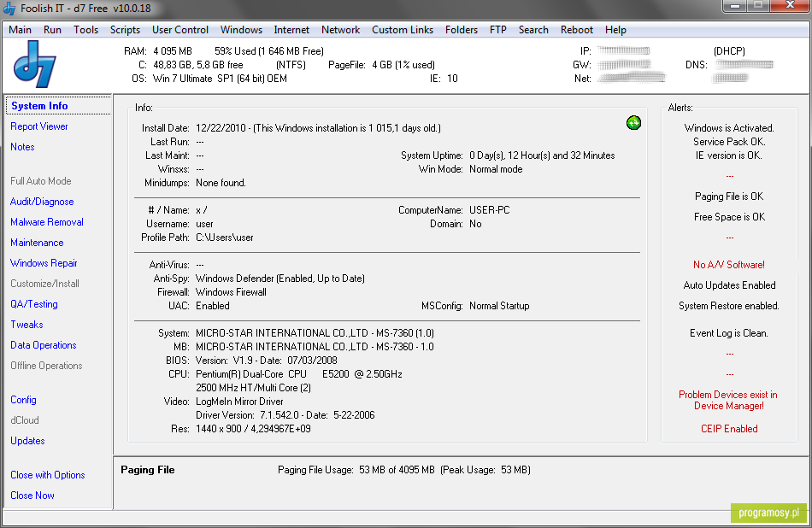Image resolution: width=812 pixels, height=528 pixels.
Task: Open the Network menu
Action: pyautogui.click(x=340, y=30)
